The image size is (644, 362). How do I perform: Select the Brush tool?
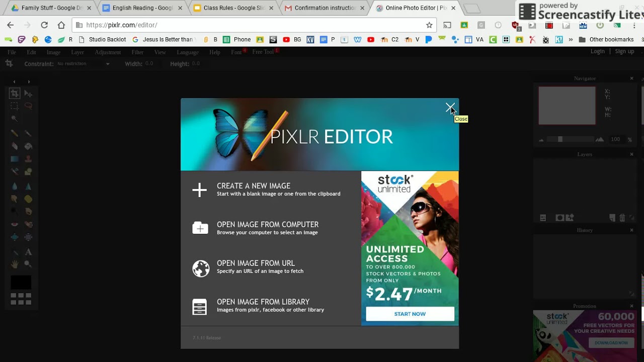[x=28, y=133]
